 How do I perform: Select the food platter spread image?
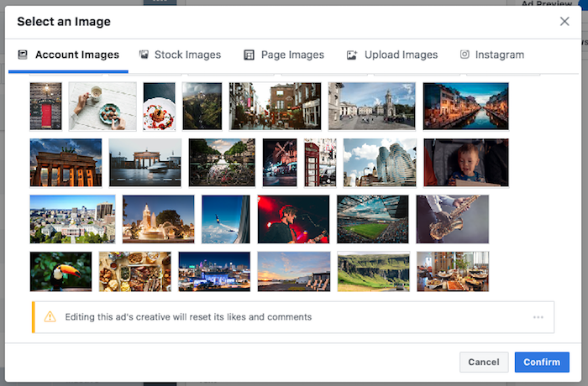point(135,272)
